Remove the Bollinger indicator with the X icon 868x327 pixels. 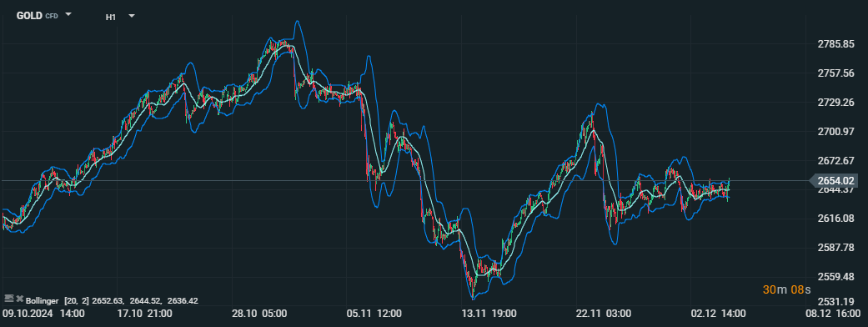click(20, 299)
